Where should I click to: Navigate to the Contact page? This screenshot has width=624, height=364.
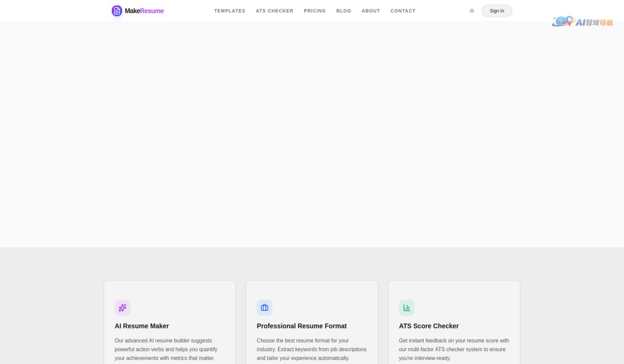pos(403,11)
